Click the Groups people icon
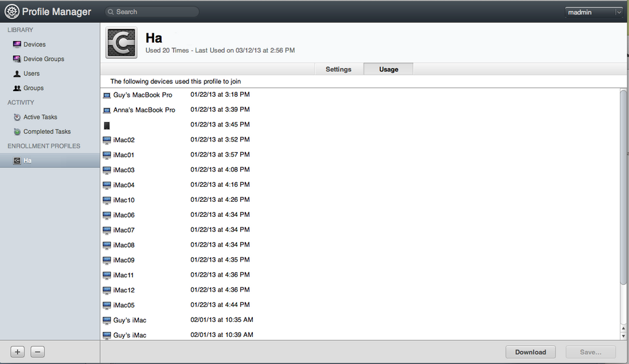The height and width of the screenshot is (364, 629). point(17,88)
